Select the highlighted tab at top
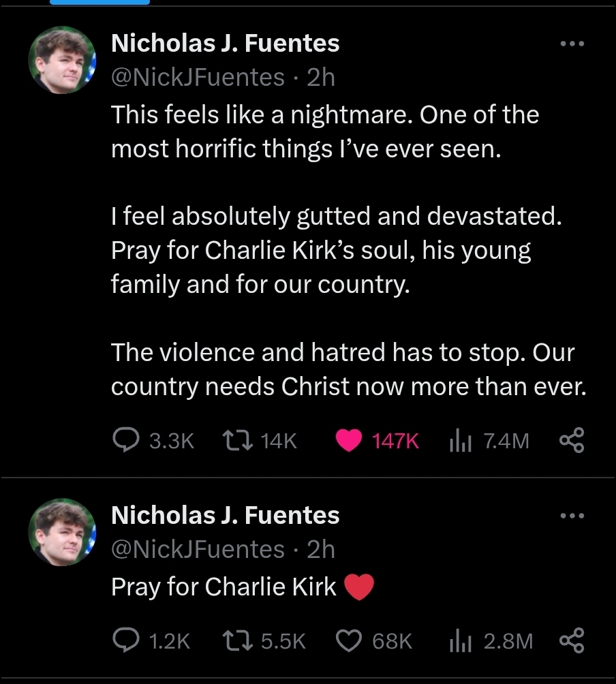The width and height of the screenshot is (616, 684). (99, 3)
